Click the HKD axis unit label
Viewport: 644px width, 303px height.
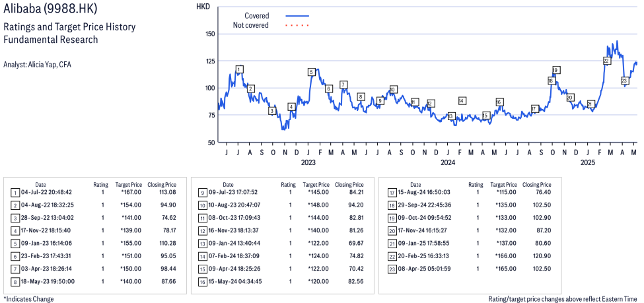[203, 7]
